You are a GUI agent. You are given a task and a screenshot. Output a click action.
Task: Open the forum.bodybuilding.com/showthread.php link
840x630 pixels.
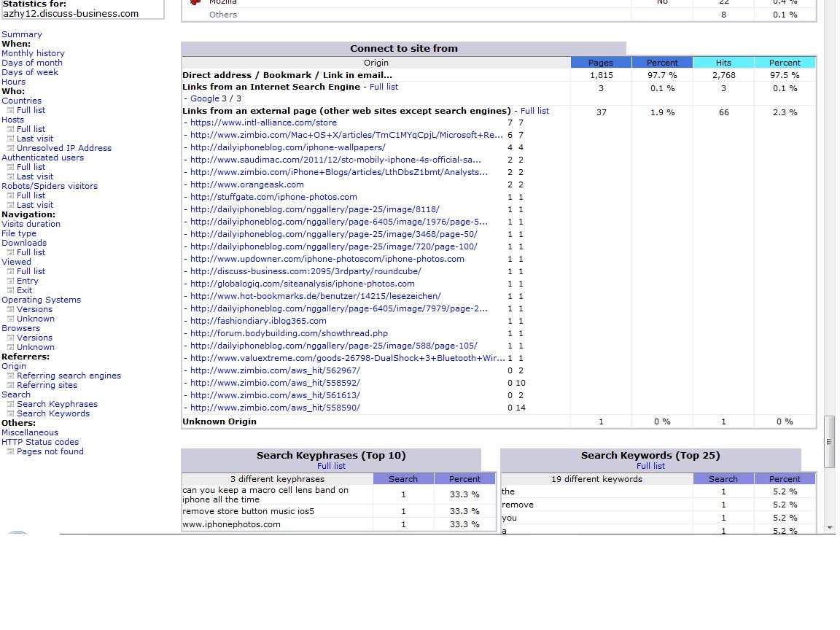[289, 333]
